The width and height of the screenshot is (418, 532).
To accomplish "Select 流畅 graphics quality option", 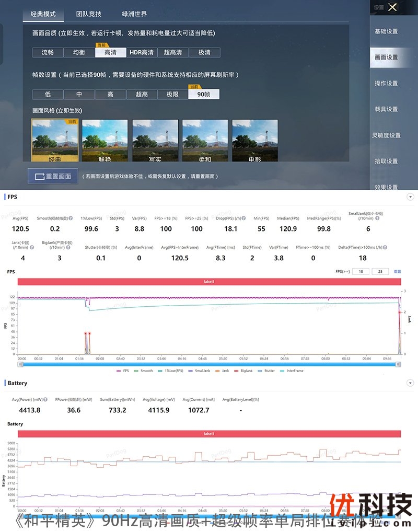I will click(x=48, y=52).
